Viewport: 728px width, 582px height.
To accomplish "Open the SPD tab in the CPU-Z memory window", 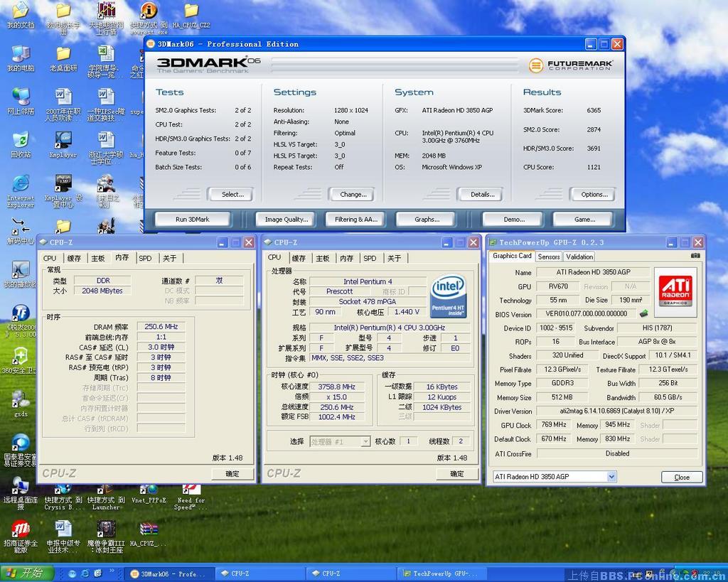I will click(x=145, y=258).
